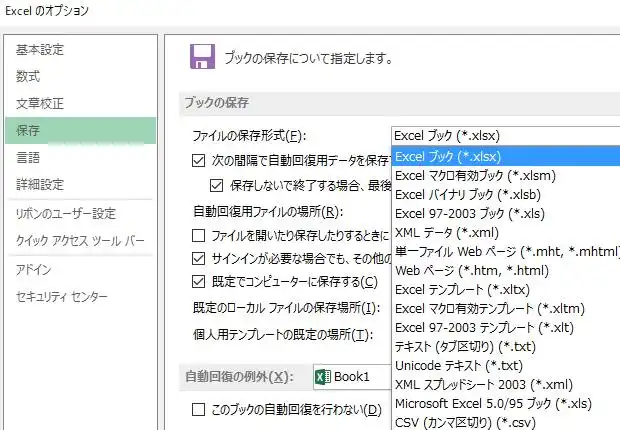Viewport: 620px width, 430px height.
Task: Click the floppy disk save icon
Action: [203, 57]
